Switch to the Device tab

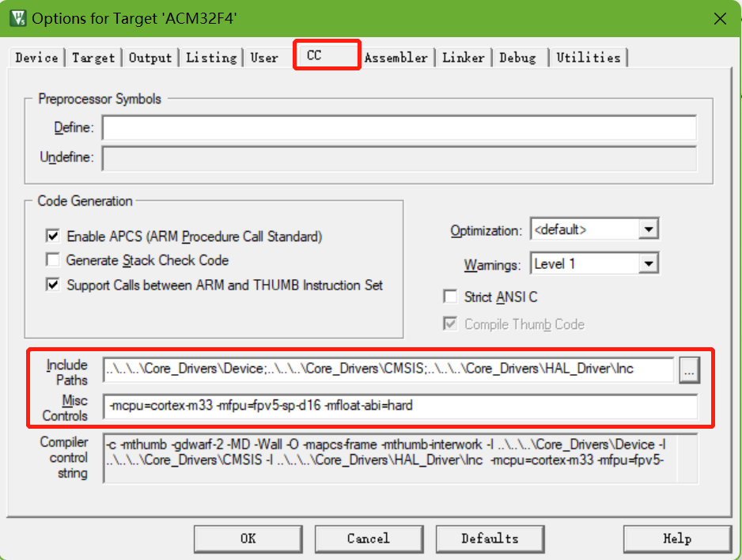coord(36,58)
